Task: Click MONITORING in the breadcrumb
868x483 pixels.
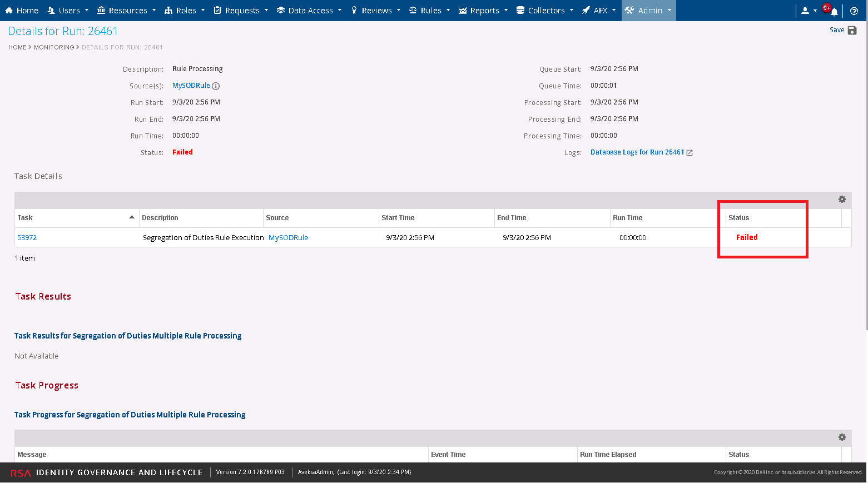Action: point(54,47)
